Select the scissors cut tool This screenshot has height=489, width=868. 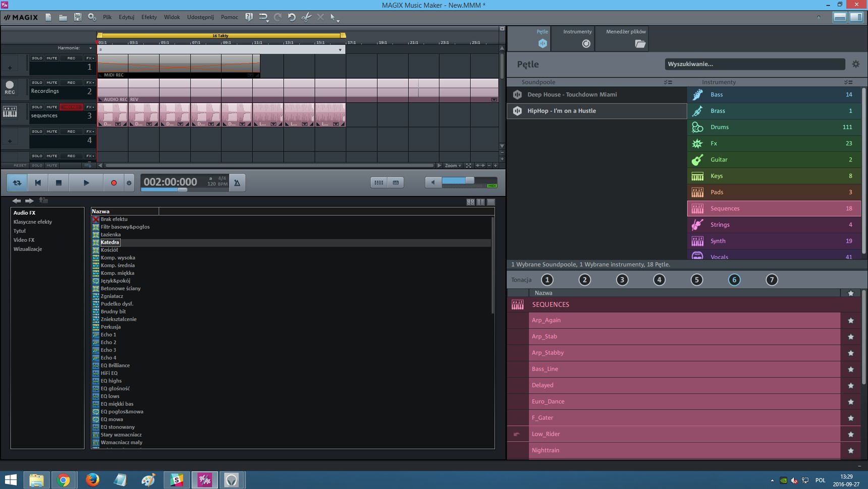point(306,17)
